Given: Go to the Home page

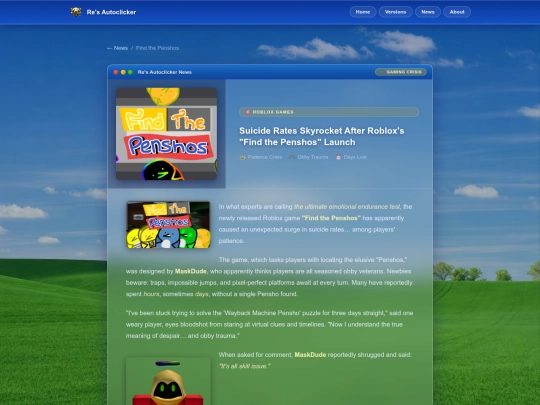Looking at the screenshot, I should (363, 12).
